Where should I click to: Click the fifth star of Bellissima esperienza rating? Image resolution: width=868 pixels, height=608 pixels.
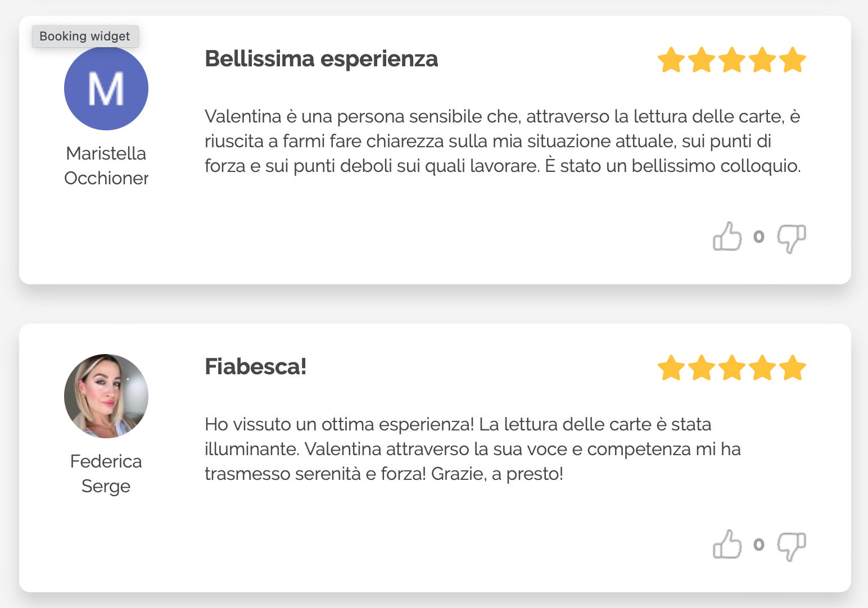click(793, 60)
